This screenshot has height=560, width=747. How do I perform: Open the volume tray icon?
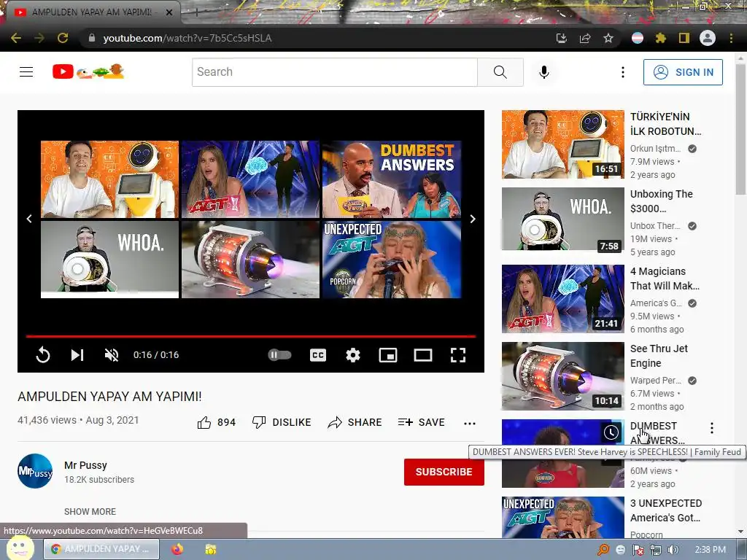(673, 550)
